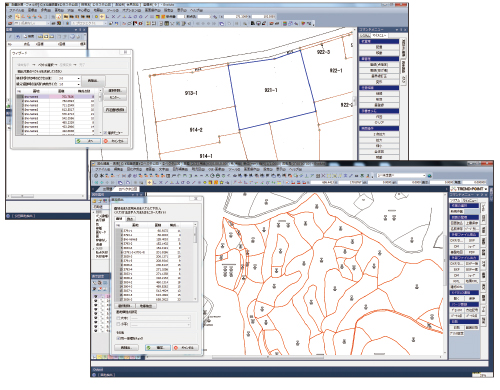Click the red Cancel button in wizard dialog
500x390 pixels.
tap(115, 141)
